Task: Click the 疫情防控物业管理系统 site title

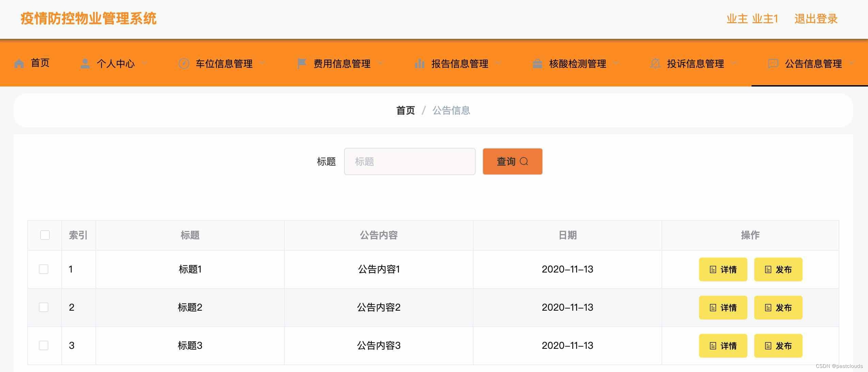Action: click(x=89, y=19)
